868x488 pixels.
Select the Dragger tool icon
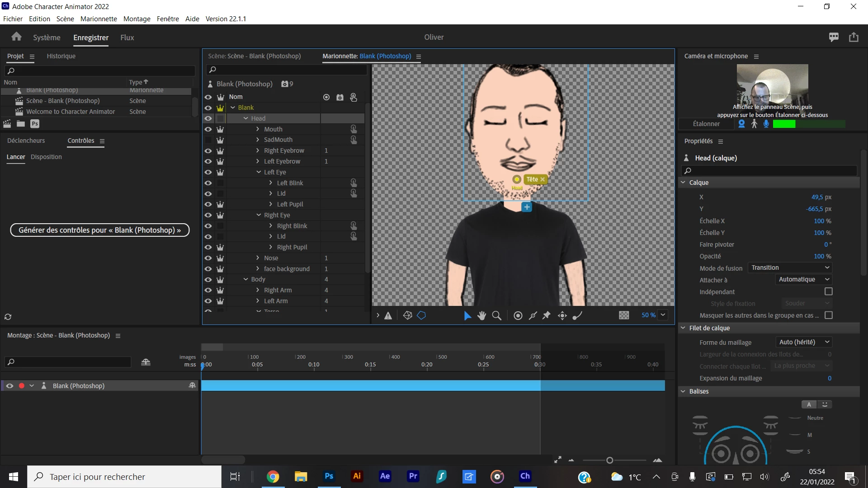point(562,316)
